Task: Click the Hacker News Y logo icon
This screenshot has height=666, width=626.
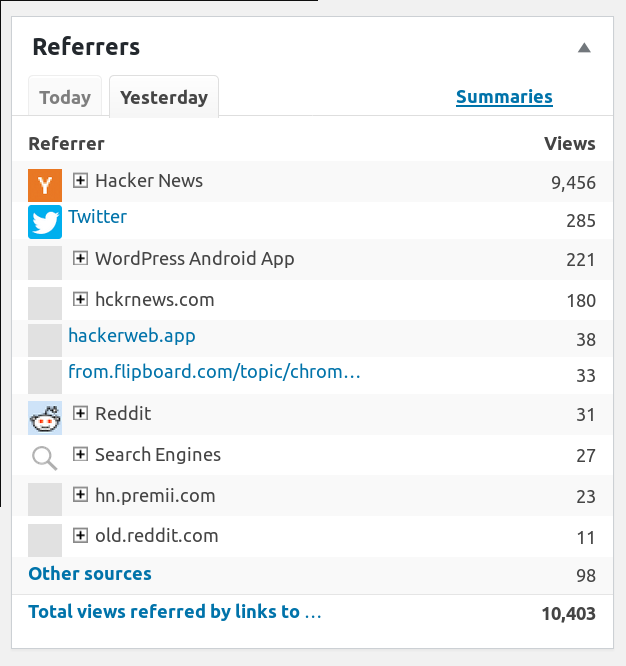Action: click(x=45, y=185)
